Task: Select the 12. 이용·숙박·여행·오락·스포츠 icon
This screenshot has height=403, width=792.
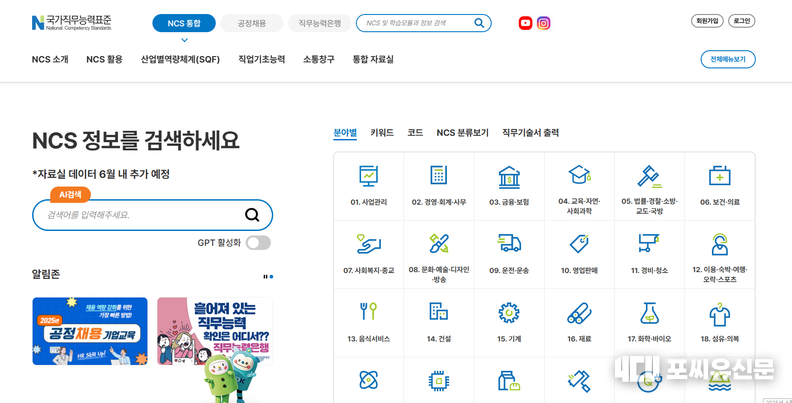Action: tap(719, 244)
